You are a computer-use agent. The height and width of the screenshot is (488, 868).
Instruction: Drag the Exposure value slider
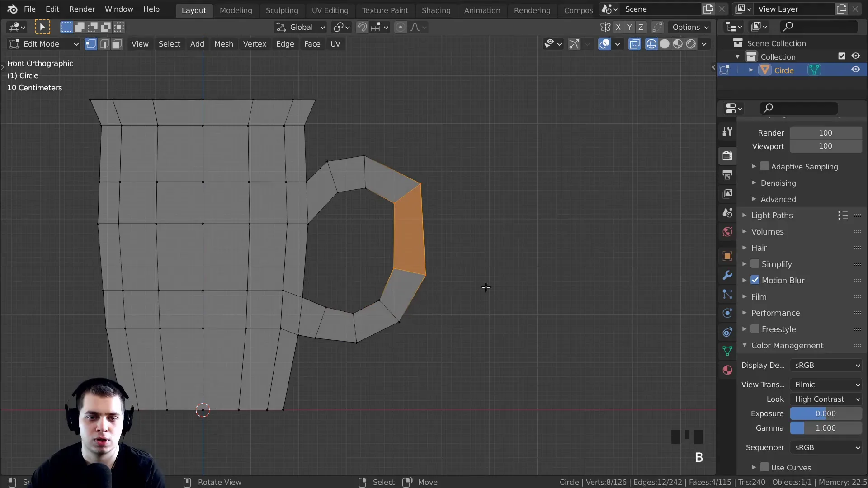click(826, 413)
